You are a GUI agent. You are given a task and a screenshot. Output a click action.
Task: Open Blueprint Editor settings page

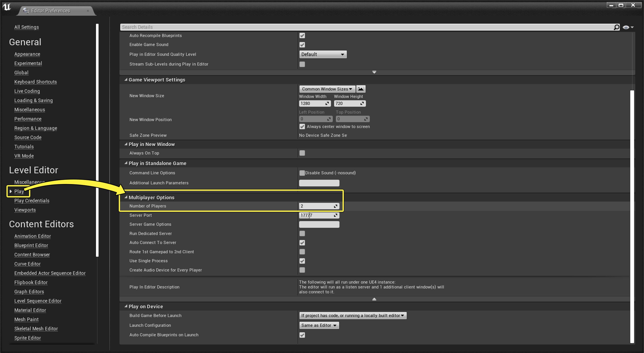(31, 246)
